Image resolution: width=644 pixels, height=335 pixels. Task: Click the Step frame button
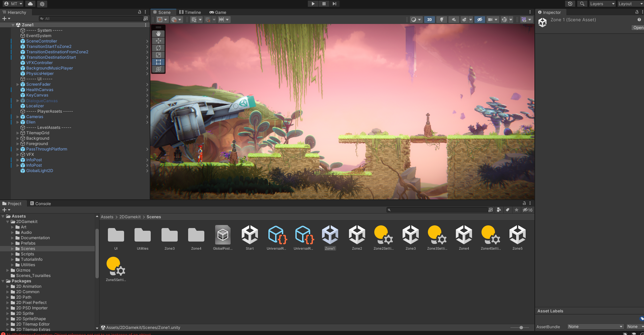pos(334,4)
